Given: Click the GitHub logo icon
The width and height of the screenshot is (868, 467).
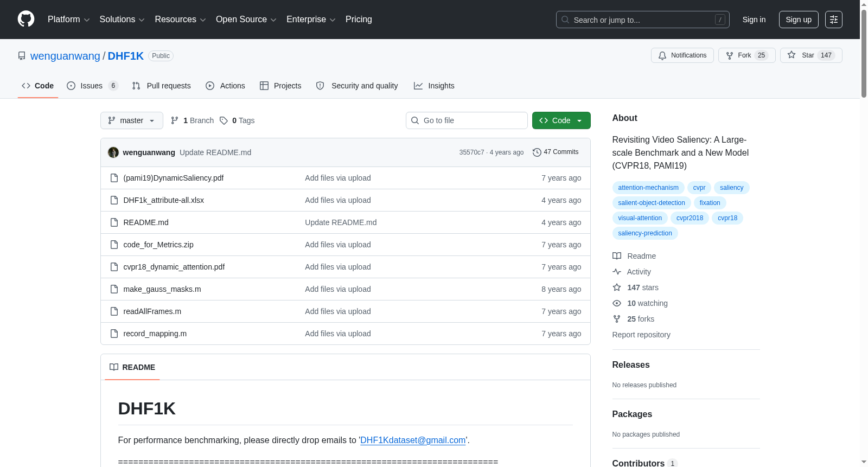Looking at the screenshot, I should pos(26,20).
